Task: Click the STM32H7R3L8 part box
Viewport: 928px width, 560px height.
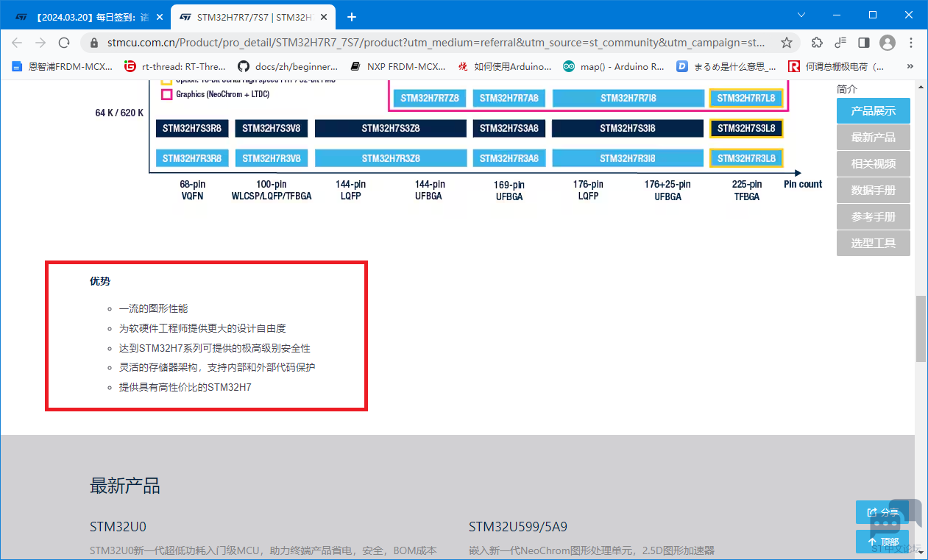Action: (746, 158)
